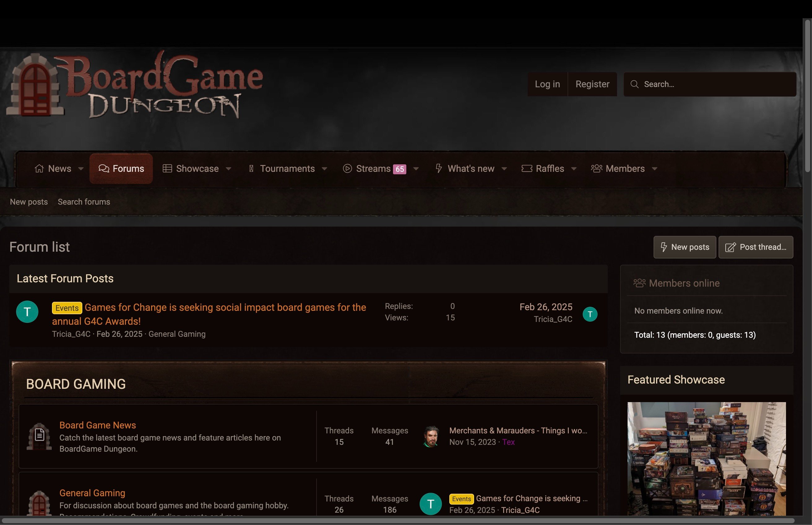This screenshot has height=525, width=812.
Task: Click Tricia_G4C name under Feb 26, 2025
Action: click(553, 319)
